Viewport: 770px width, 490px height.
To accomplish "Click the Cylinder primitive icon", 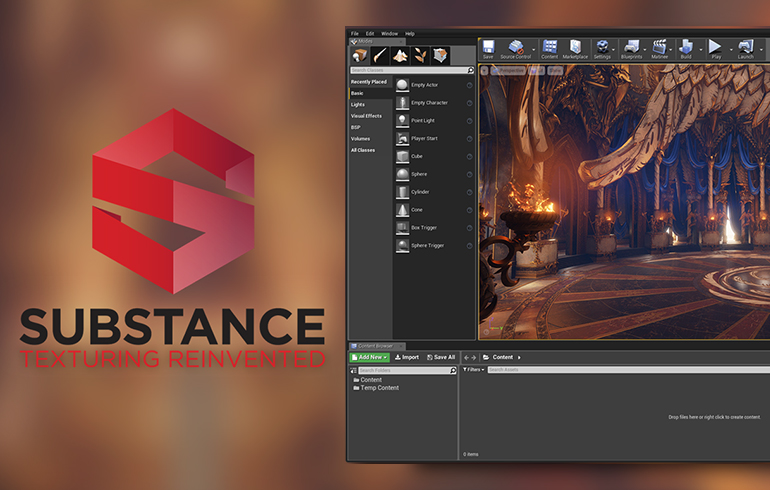I will [x=402, y=192].
